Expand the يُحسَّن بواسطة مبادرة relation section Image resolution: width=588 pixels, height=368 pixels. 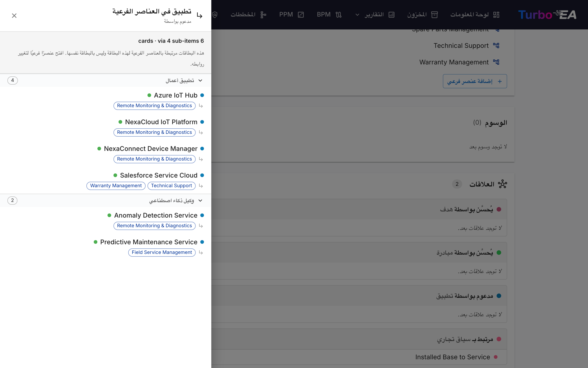(x=359, y=253)
